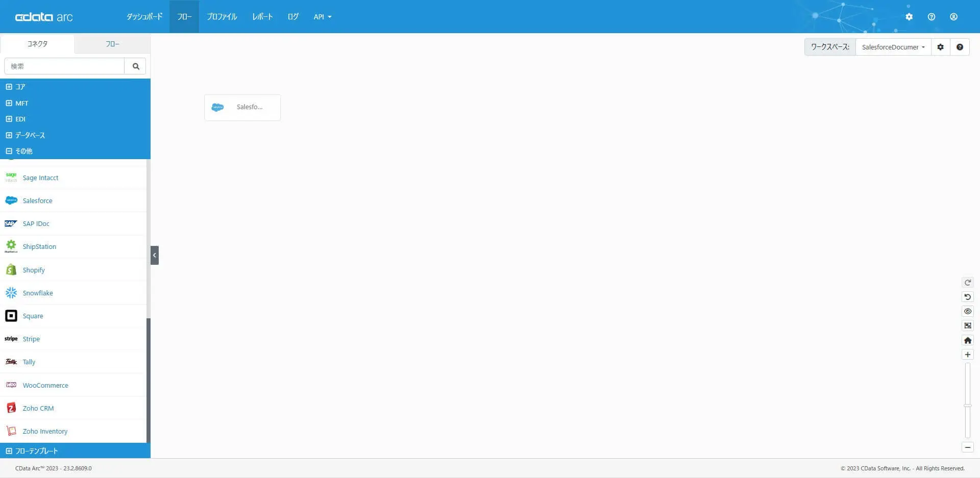
Task: Open the API dropdown menu
Action: tap(322, 17)
